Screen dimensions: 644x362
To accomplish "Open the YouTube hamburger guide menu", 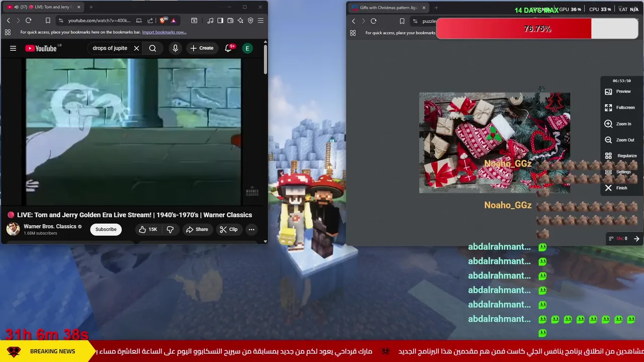I will pyautogui.click(x=13, y=48).
